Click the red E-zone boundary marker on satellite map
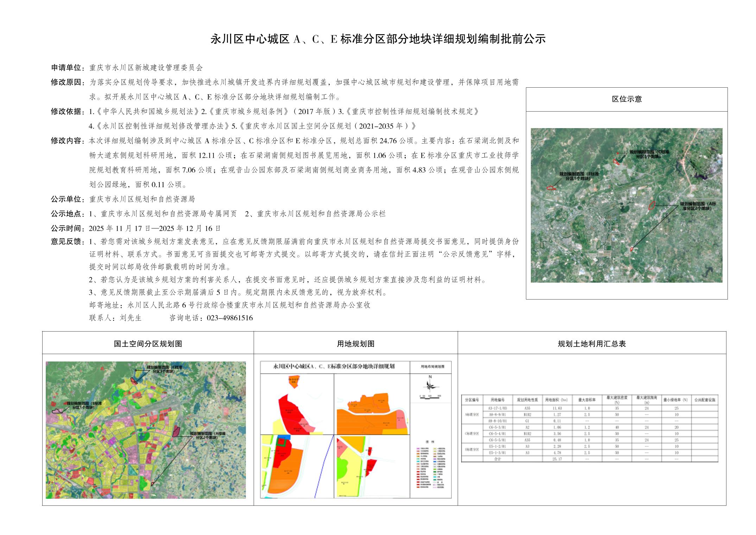The height and width of the screenshot is (535, 756). [551, 188]
